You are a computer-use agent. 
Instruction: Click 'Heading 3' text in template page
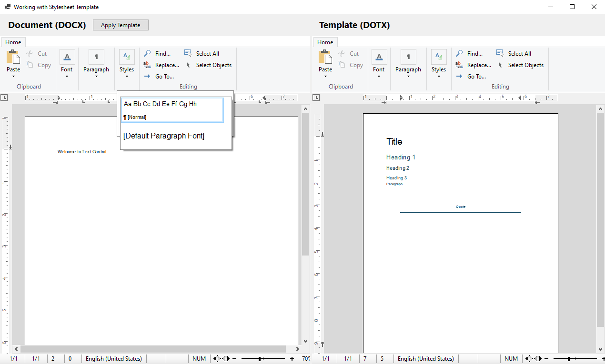397,178
